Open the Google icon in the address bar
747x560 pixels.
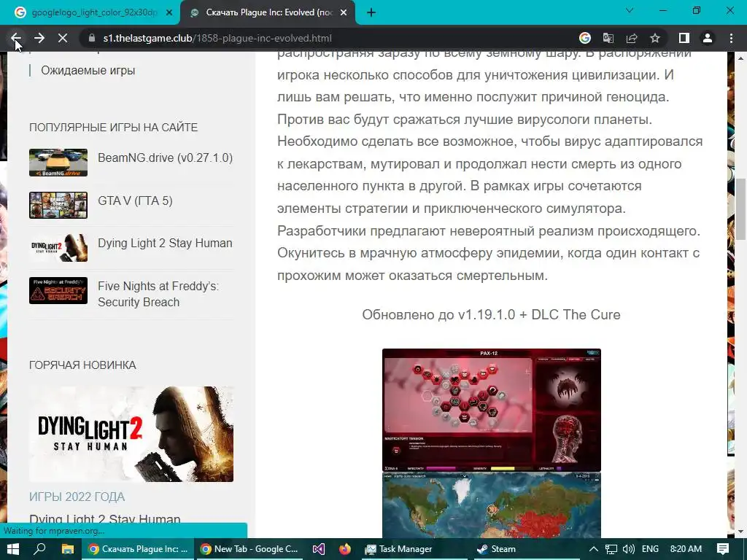coord(585,38)
